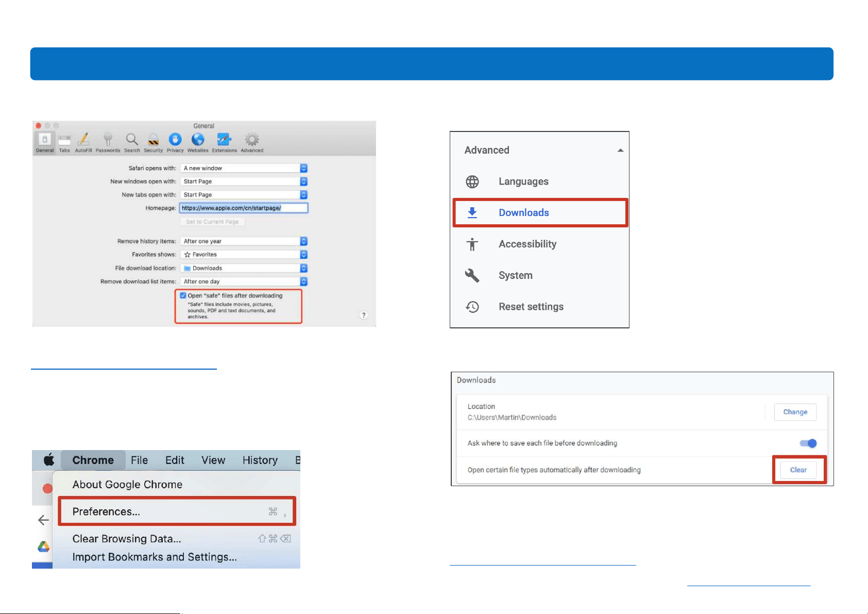Open the Security pane icon

153,143
